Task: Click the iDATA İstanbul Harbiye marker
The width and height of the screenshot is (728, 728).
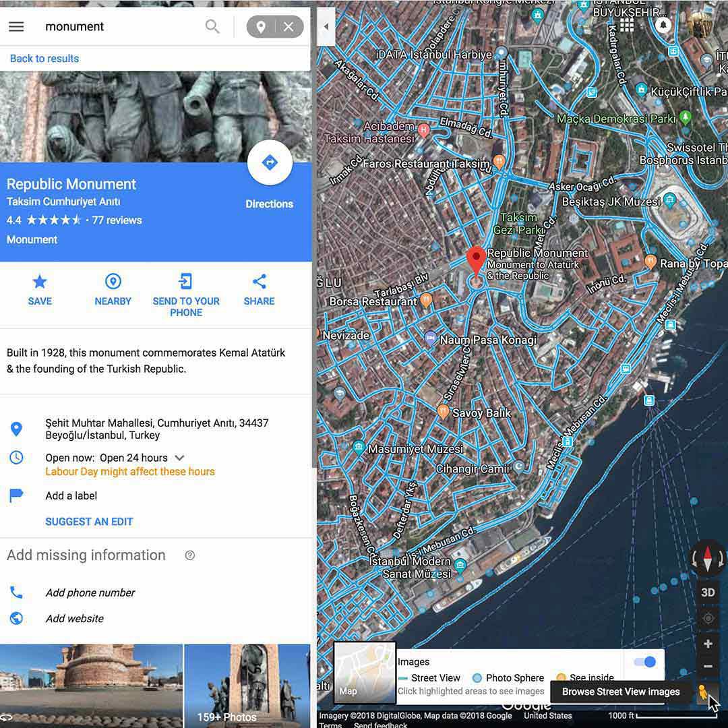Action: pos(501,52)
